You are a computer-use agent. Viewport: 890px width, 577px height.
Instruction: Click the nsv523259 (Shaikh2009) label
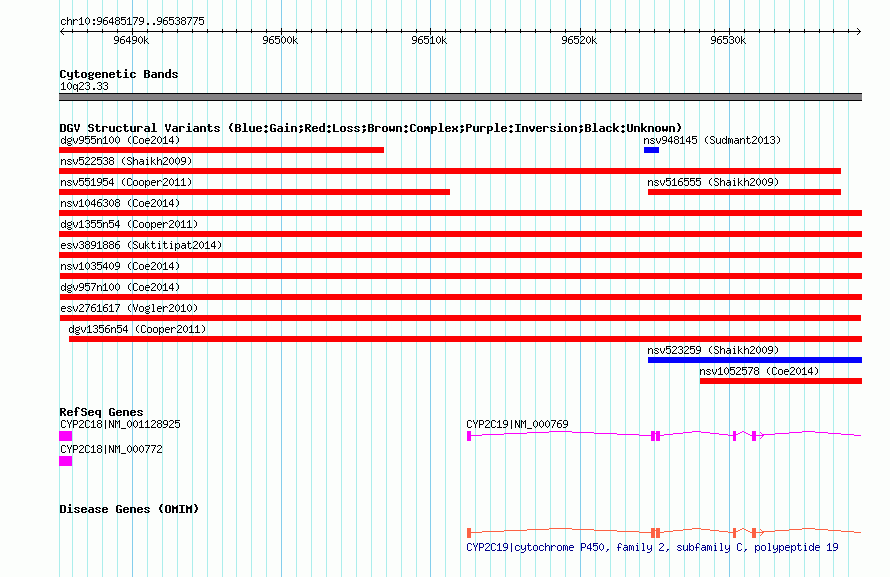click(x=713, y=350)
